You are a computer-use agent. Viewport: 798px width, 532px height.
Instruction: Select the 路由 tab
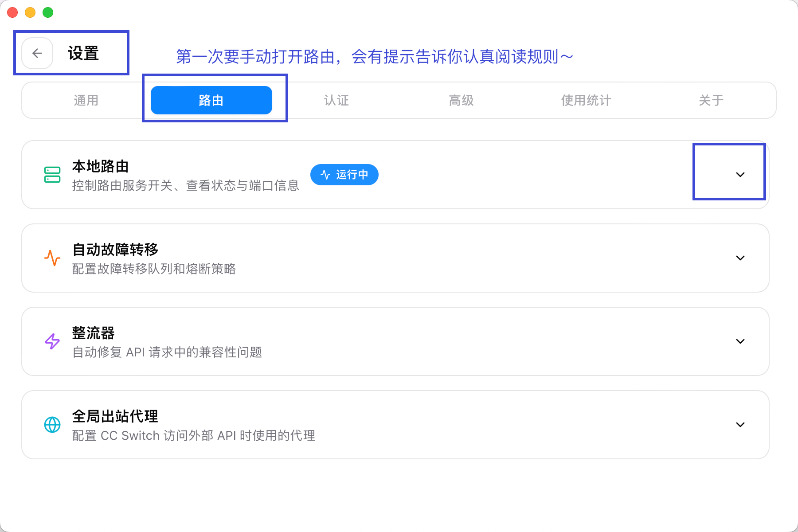(211, 100)
